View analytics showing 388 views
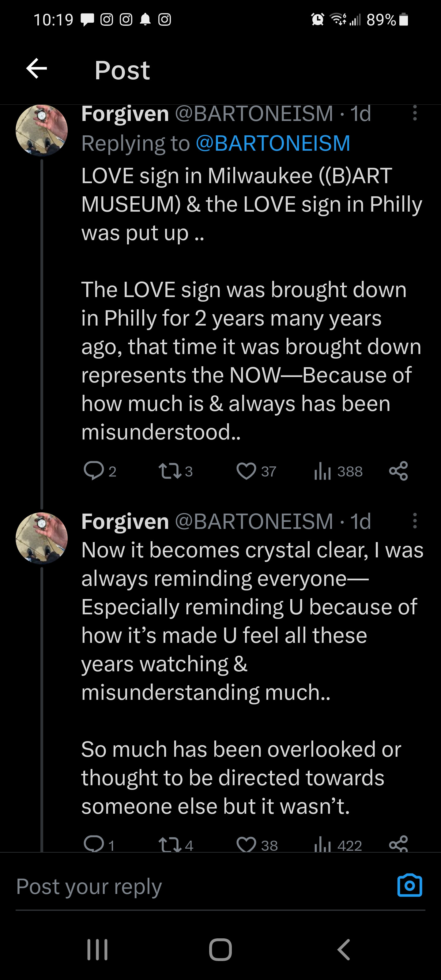The image size is (441, 980). [322, 471]
